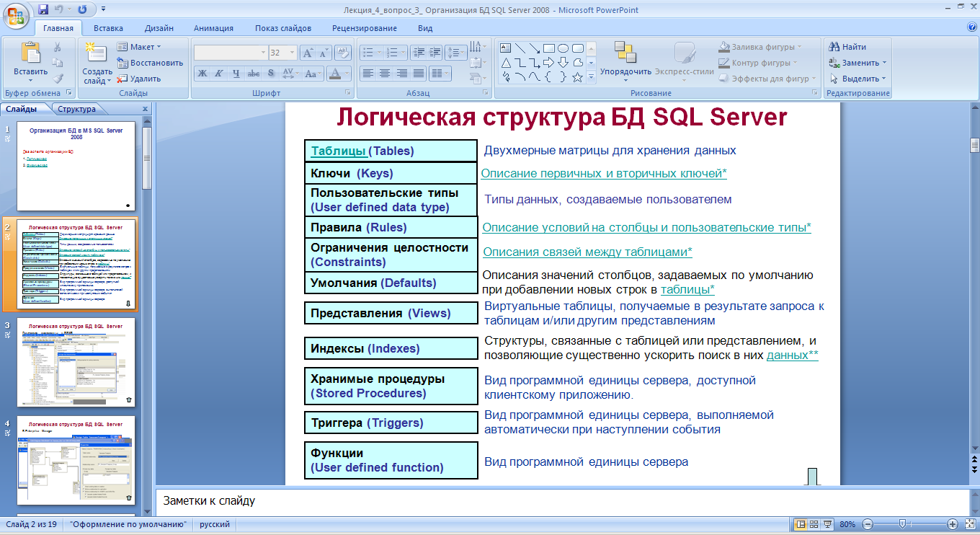This screenshot has width=980, height=535.
Task: Select slide 3 thumbnail
Action: [76, 363]
